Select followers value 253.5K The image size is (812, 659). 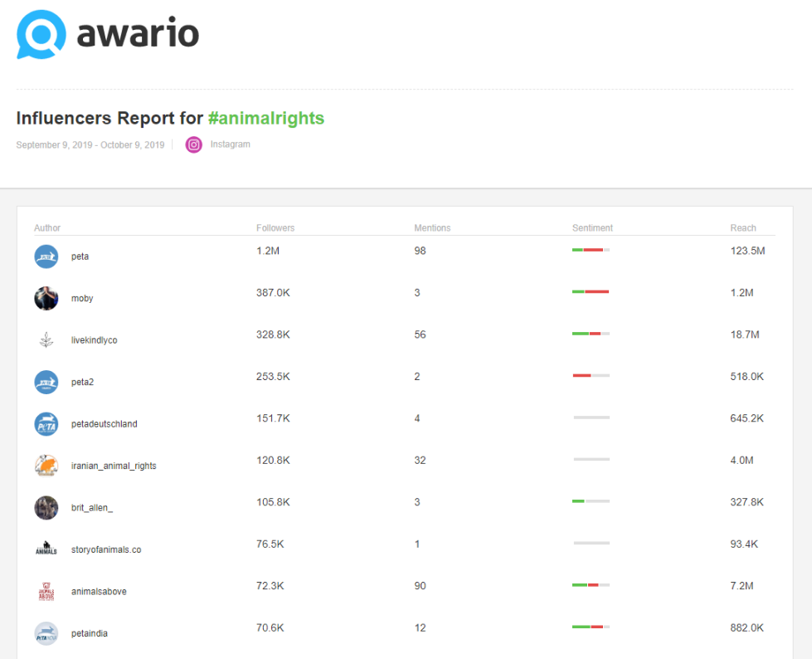pos(273,377)
